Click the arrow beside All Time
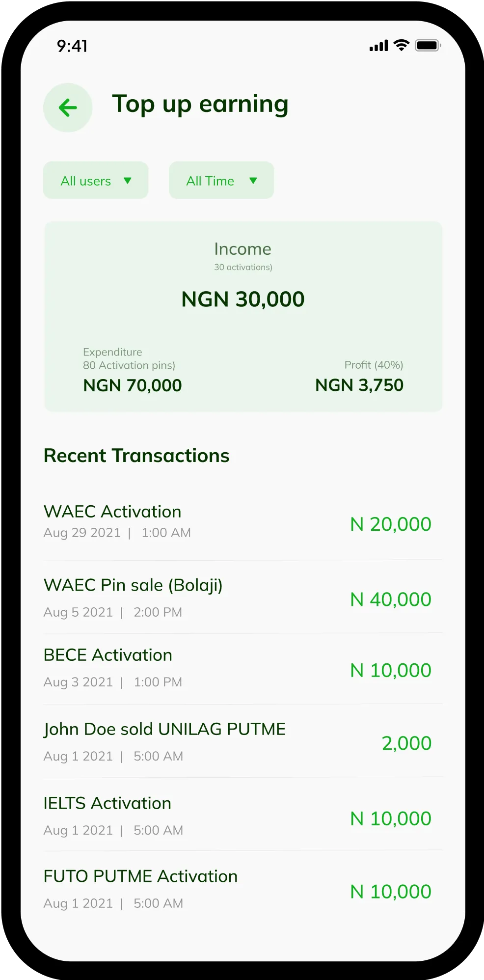Image resolution: width=484 pixels, height=980 pixels. point(253,181)
